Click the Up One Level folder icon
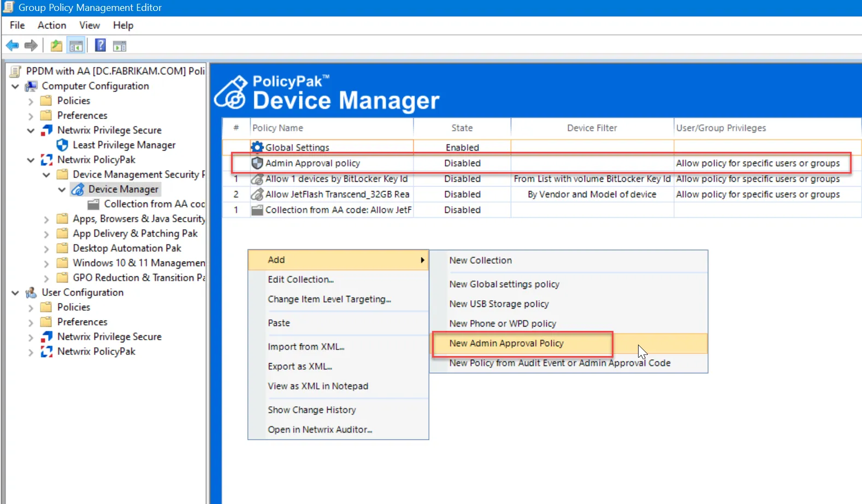862x504 pixels. 56,46
